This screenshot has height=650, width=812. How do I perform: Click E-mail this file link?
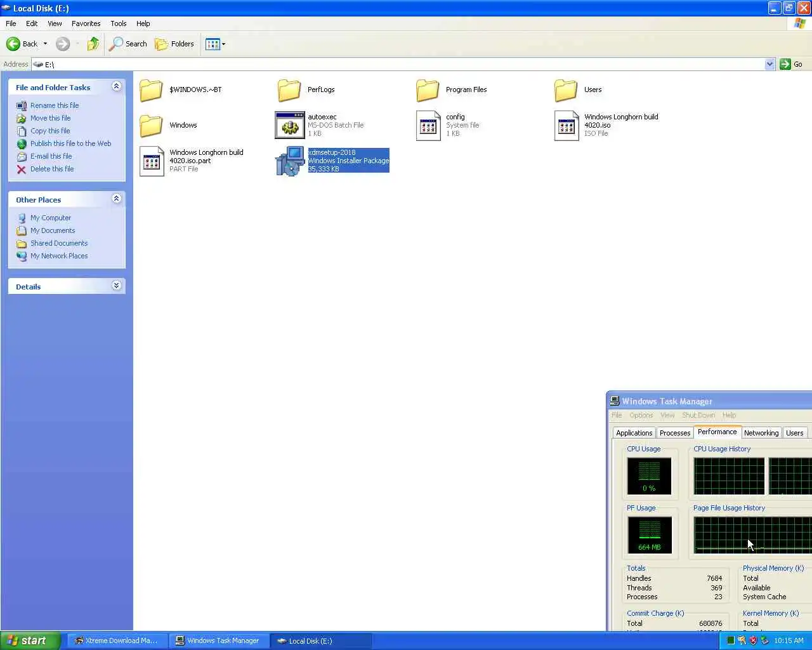pos(51,156)
